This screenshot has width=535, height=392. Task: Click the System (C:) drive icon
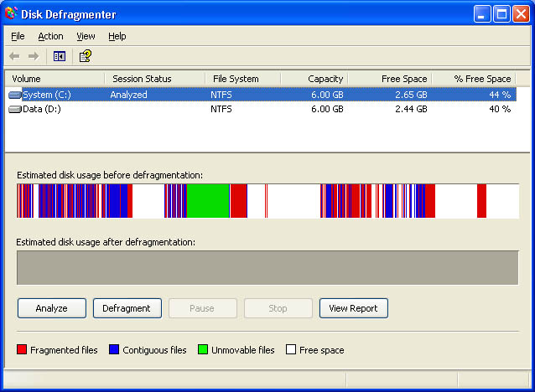tap(15, 95)
